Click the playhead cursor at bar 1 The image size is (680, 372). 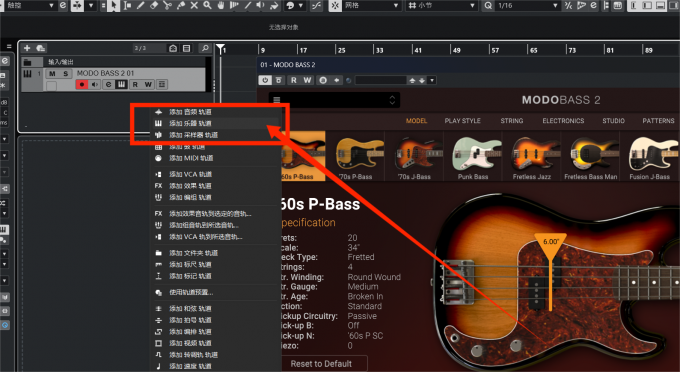point(220,49)
